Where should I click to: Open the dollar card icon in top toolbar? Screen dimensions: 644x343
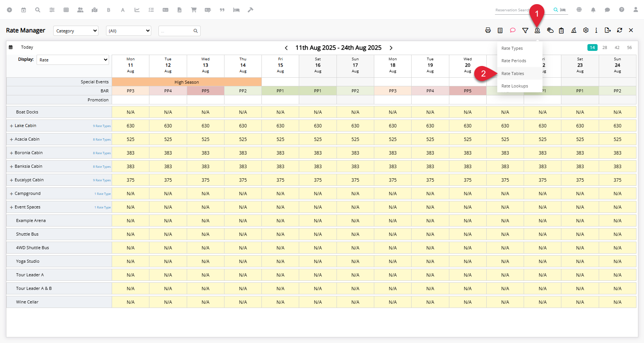pyautogui.click(x=165, y=10)
